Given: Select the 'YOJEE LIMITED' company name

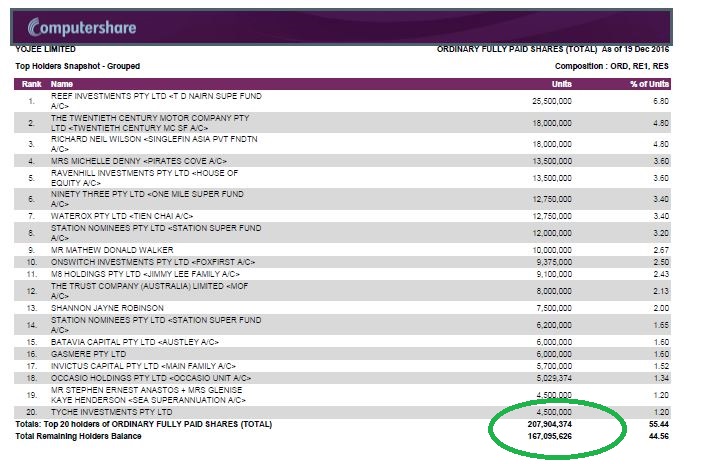Looking at the screenshot, I should pyautogui.click(x=45, y=49).
